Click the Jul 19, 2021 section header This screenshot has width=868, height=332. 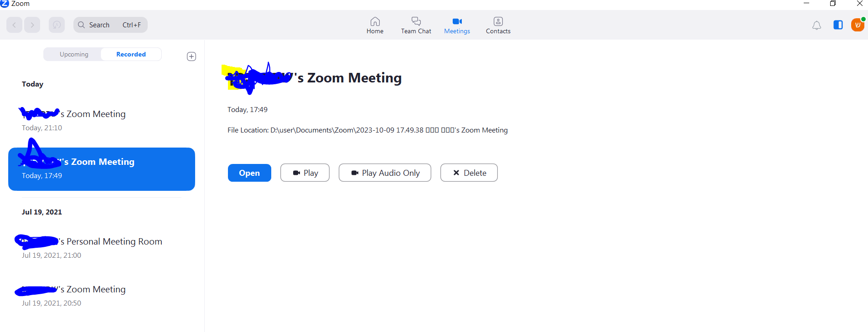42,212
